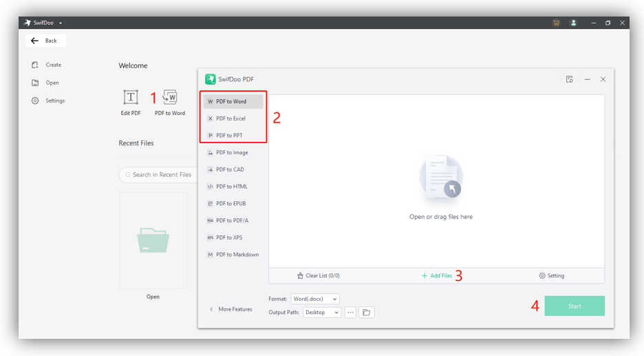
Task: Click the Search in Recent Files field
Action: pyautogui.click(x=158, y=175)
